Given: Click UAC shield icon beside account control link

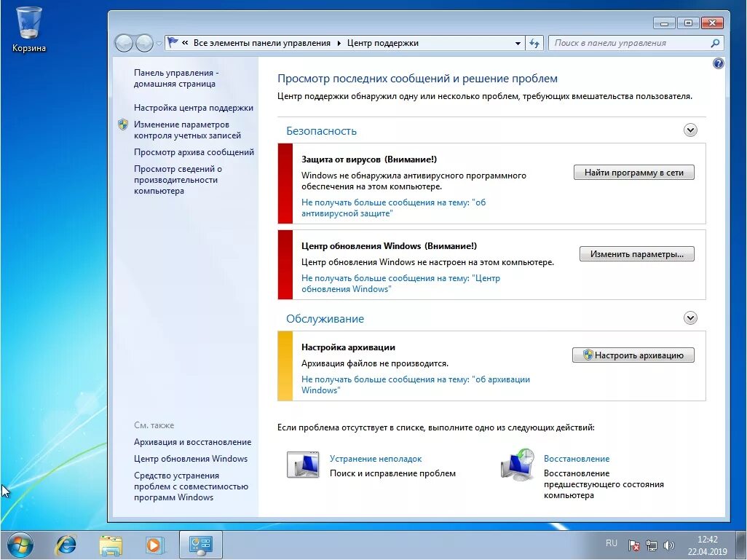Looking at the screenshot, I should tap(123, 125).
